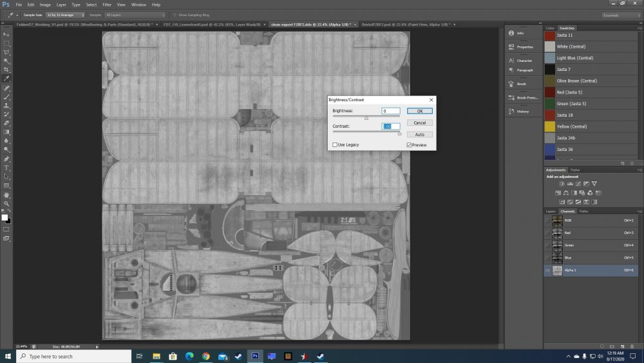Open the Info panel icon
644x363 pixels.
[510, 33]
